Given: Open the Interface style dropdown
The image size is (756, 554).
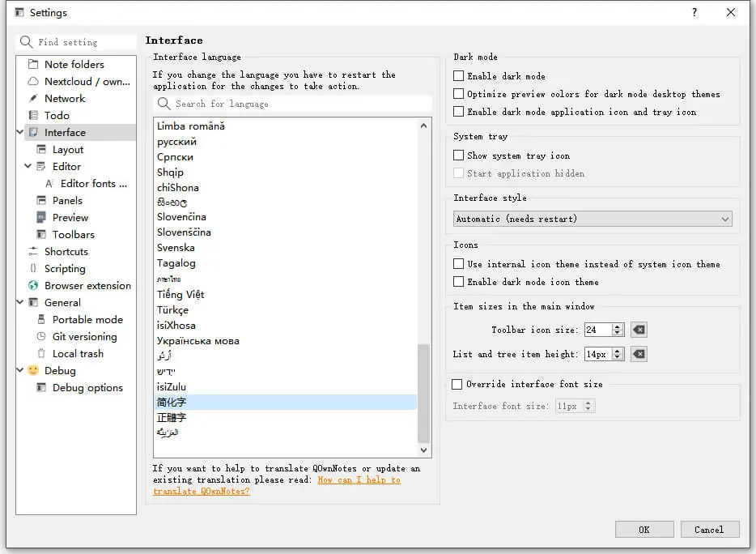Looking at the screenshot, I should [x=592, y=218].
